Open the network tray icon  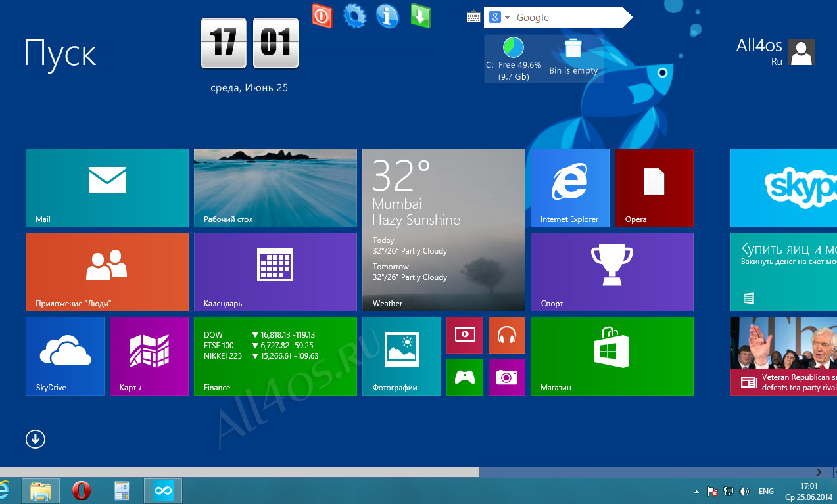[x=729, y=492]
